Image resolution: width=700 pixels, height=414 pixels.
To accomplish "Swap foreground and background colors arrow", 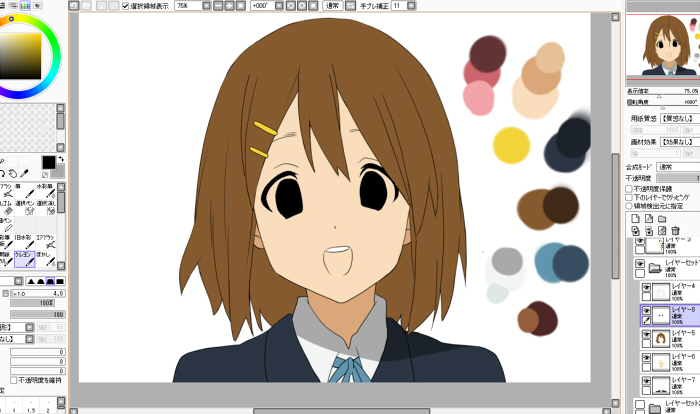I will point(61,159).
